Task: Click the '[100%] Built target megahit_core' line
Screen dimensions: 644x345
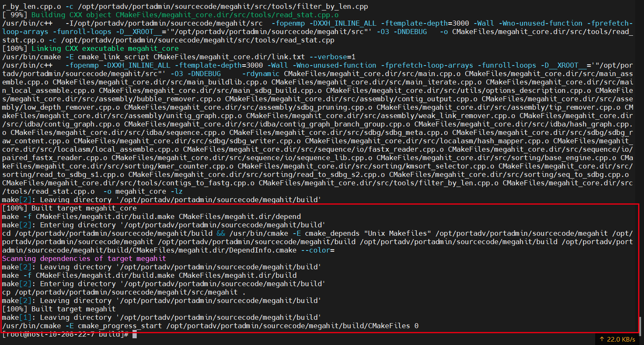Action: (69, 208)
